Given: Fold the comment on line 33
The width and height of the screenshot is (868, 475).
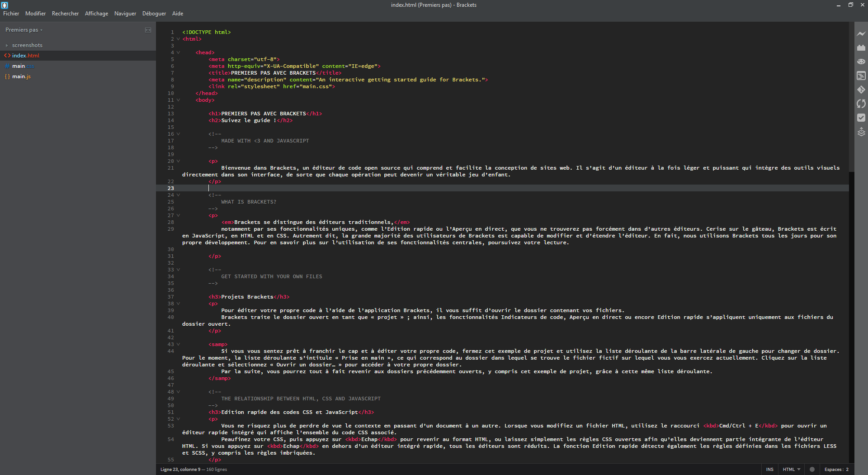Looking at the screenshot, I should pos(178,270).
